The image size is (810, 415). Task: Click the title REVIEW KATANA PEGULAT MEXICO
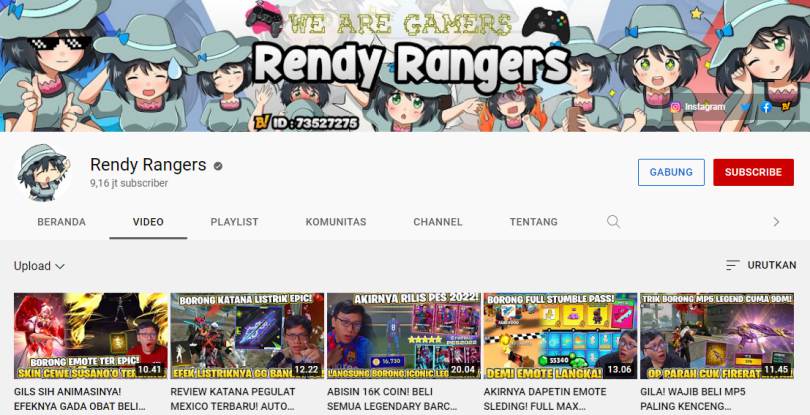[233, 399]
